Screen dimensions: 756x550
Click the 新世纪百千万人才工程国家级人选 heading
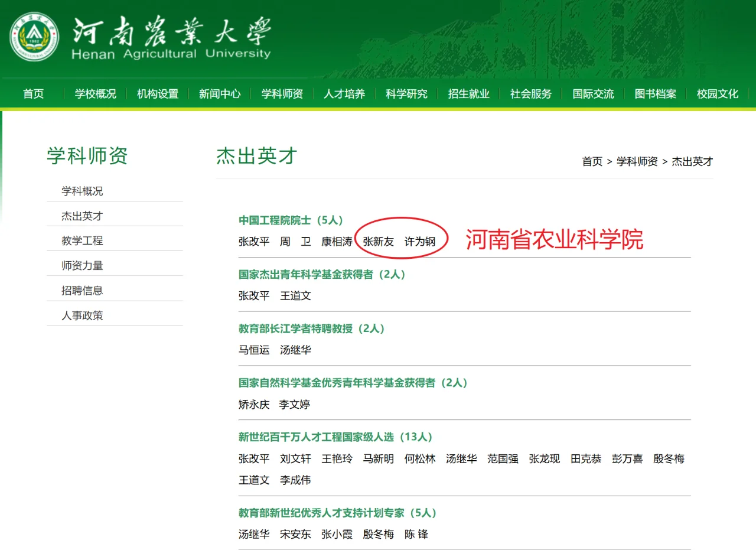coord(335,437)
